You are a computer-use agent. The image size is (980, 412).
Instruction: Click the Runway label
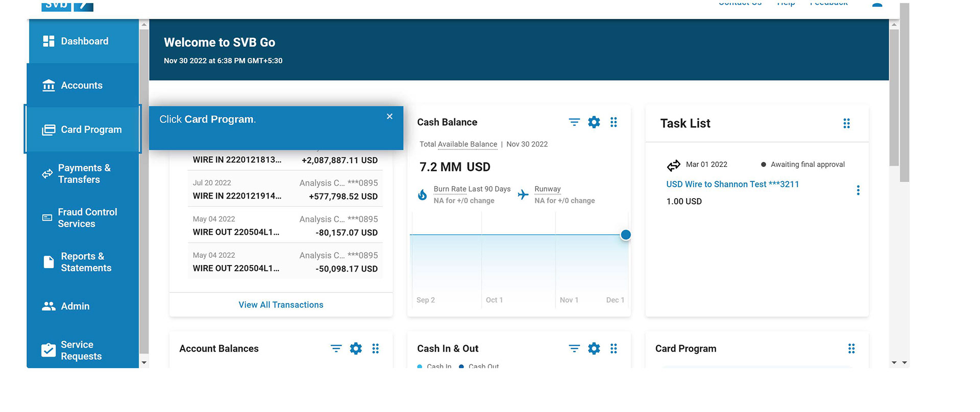548,189
